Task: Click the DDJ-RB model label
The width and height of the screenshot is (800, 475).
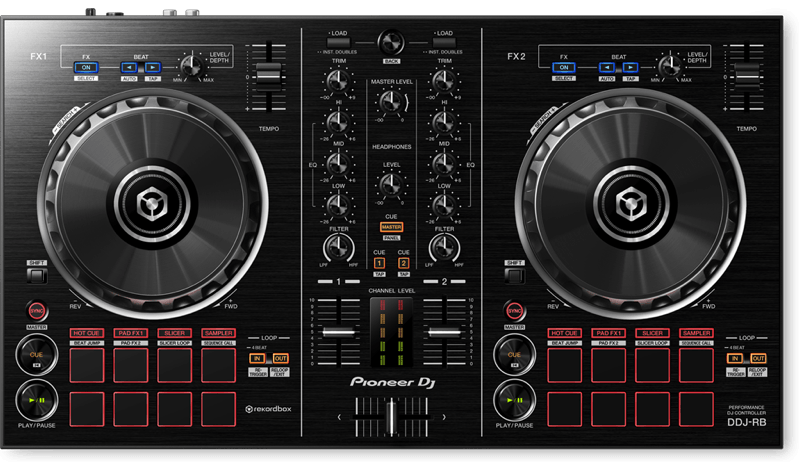Action: [x=746, y=422]
